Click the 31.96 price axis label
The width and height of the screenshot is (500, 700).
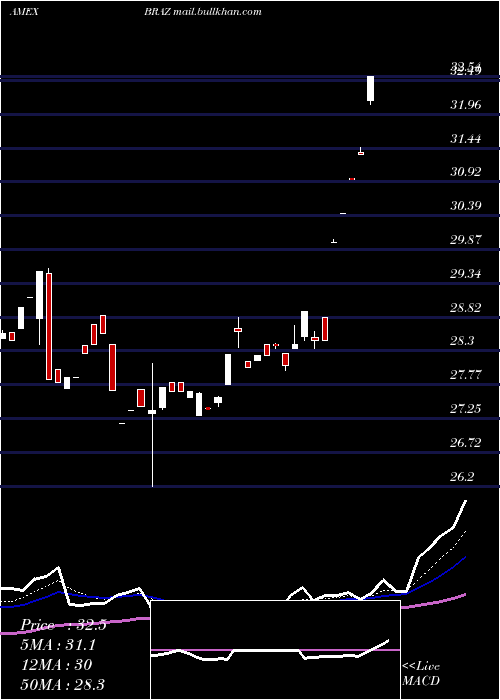(x=466, y=105)
